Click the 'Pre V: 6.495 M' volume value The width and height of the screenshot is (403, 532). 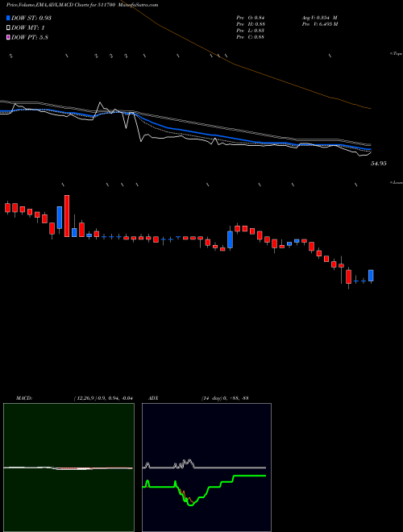(x=319, y=24)
